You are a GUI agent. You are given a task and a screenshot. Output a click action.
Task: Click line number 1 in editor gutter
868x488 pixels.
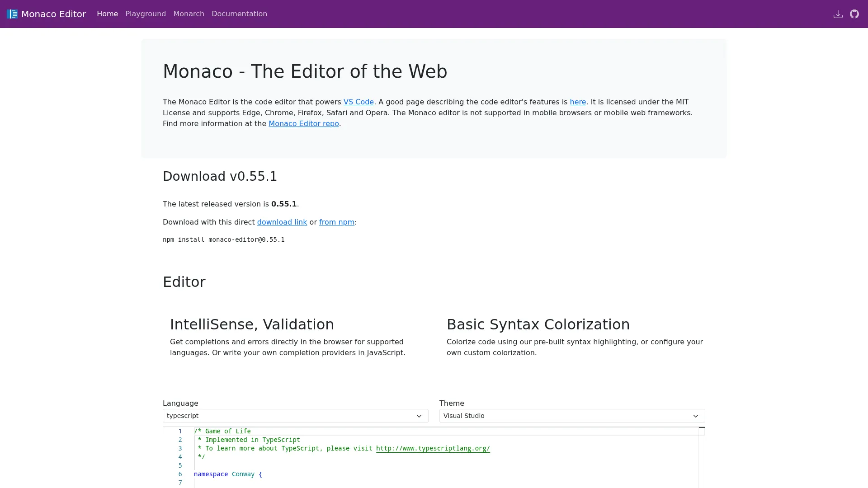(180, 432)
